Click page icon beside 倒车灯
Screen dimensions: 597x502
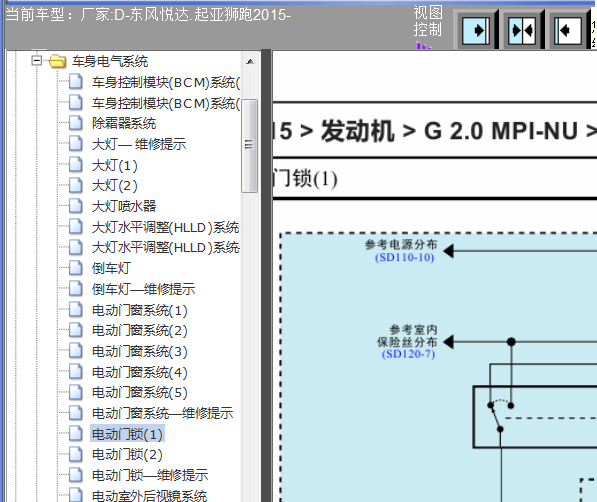coord(75,268)
